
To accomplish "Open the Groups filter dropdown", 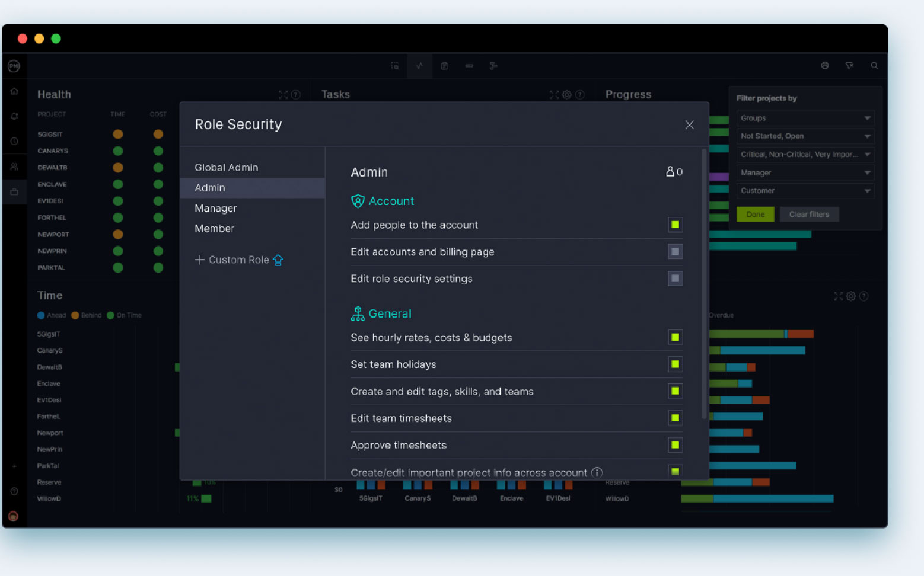I will 805,118.
